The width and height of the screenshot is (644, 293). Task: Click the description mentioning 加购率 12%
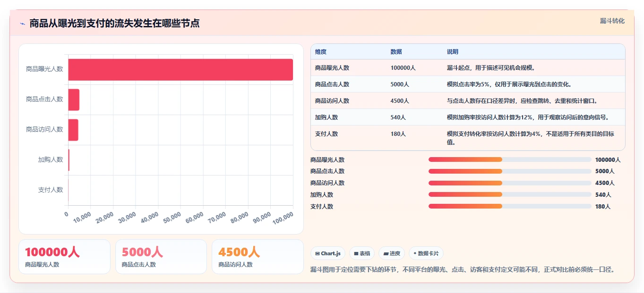[528, 117]
